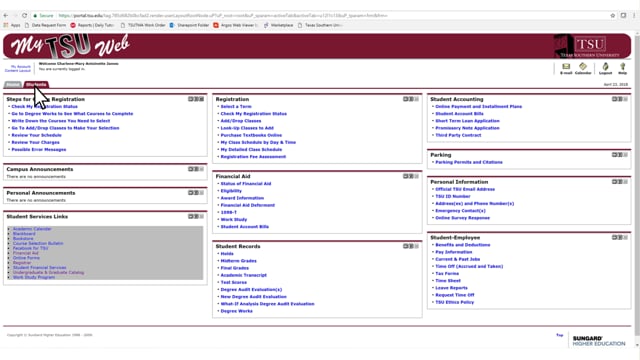
Task: Open the Content Layout link
Action: click(x=18, y=71)
